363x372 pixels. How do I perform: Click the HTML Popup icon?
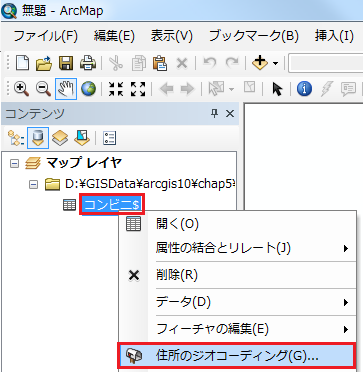point(348,89)
